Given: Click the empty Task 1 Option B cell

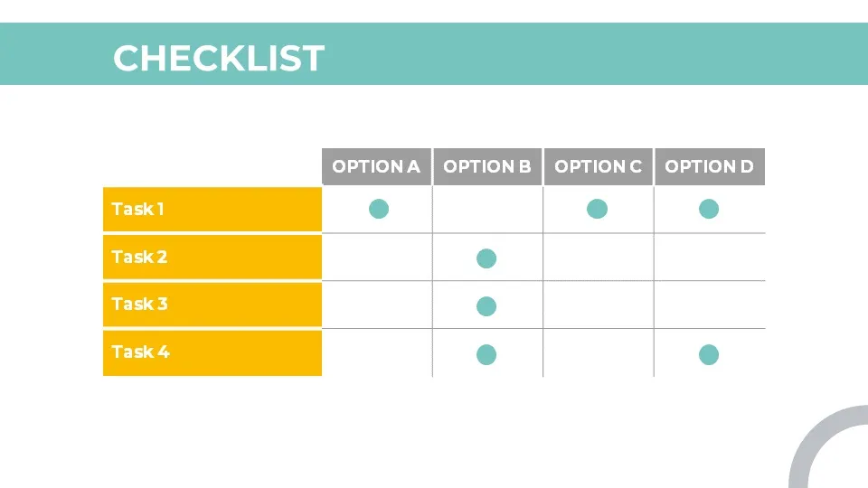Looking at the screenshot, I should (x=487, y=210).
